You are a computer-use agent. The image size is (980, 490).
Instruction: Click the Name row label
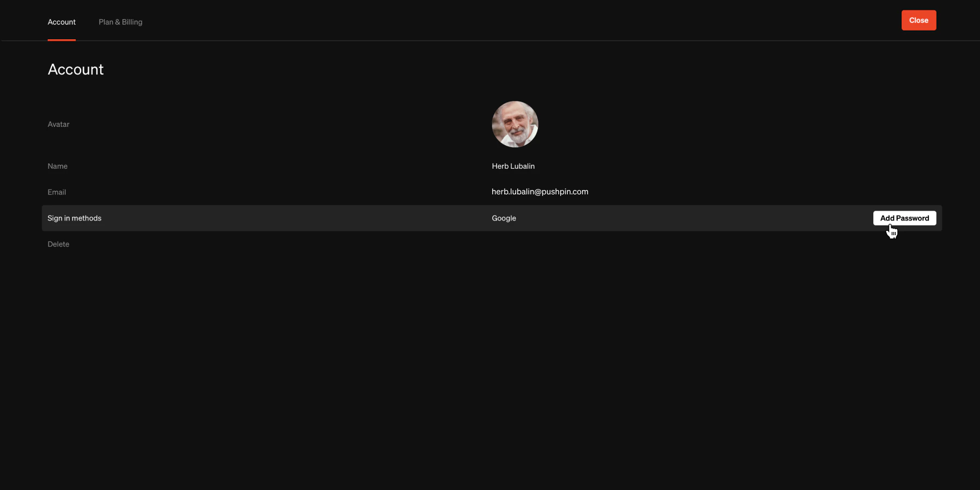[x=57, y=166]
